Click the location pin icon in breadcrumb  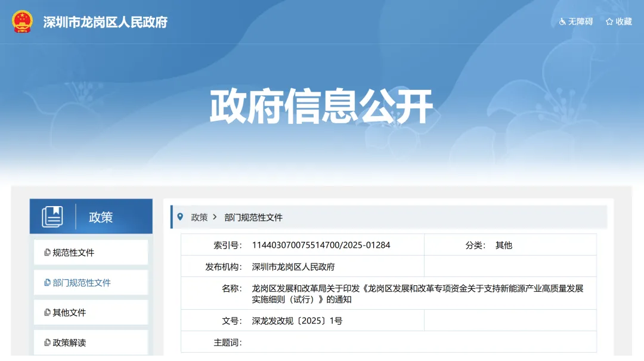pos(180,217)
